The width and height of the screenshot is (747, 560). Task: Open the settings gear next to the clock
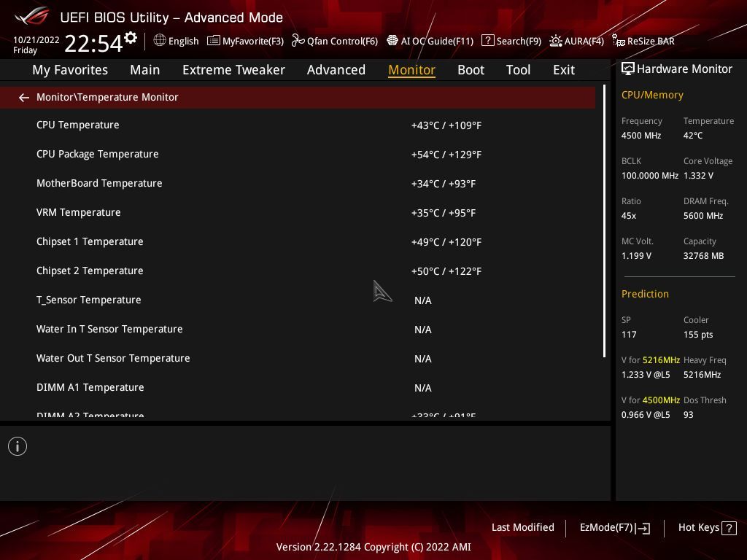tap(131, 38)
